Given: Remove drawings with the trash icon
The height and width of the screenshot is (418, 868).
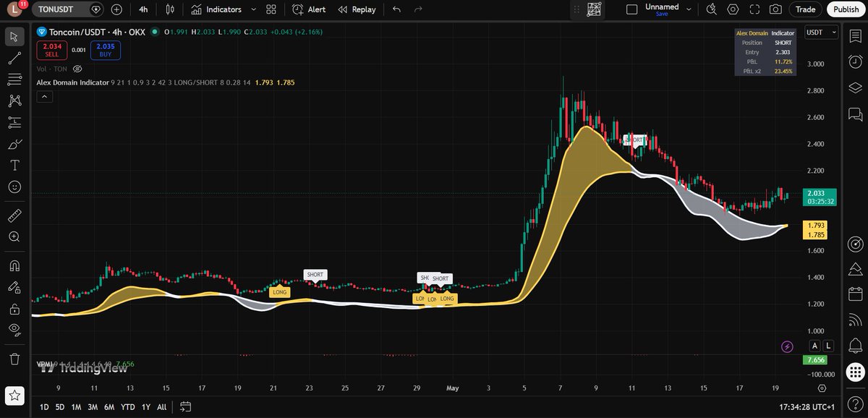Looking at the screenshot, I should 14,358.
